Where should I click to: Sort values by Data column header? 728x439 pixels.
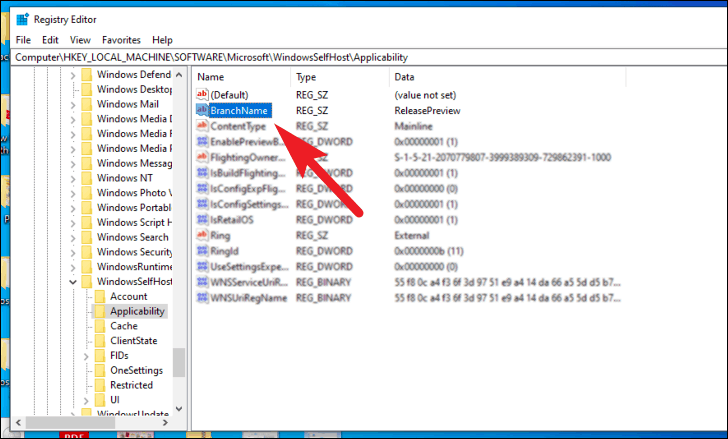tap(507, 77)
